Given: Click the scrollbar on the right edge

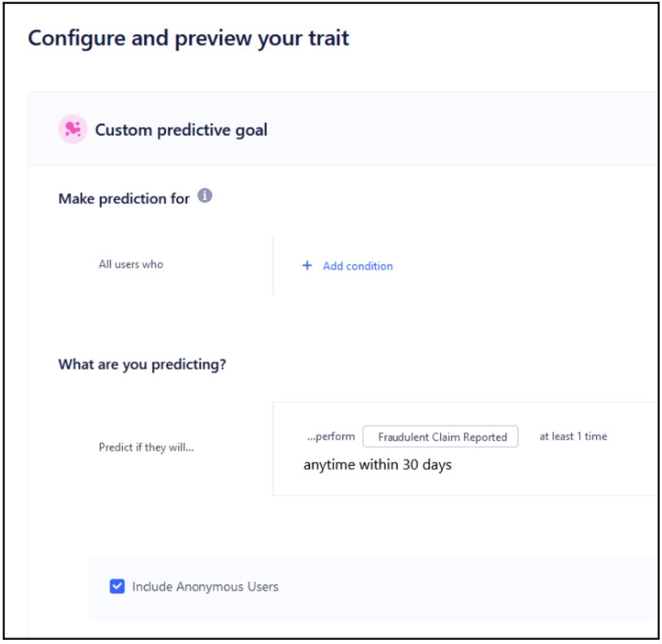Looking at the screenshot, I should [655, 325].
